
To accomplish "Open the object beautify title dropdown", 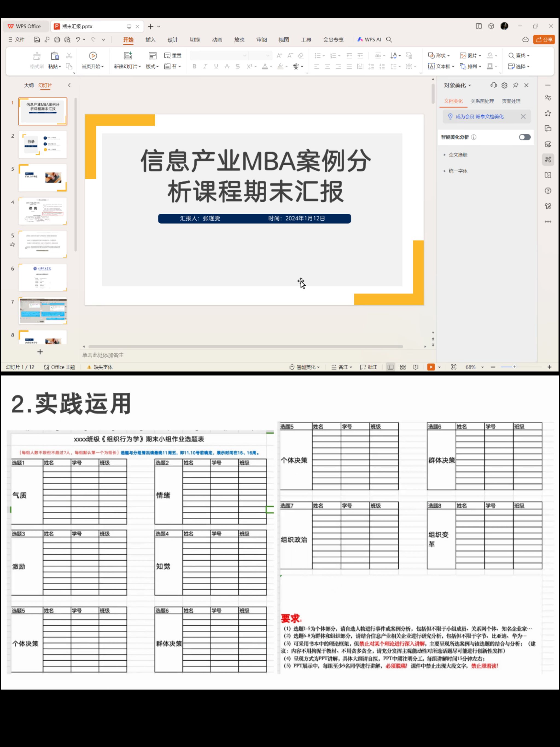I will (x=457, y=85).
